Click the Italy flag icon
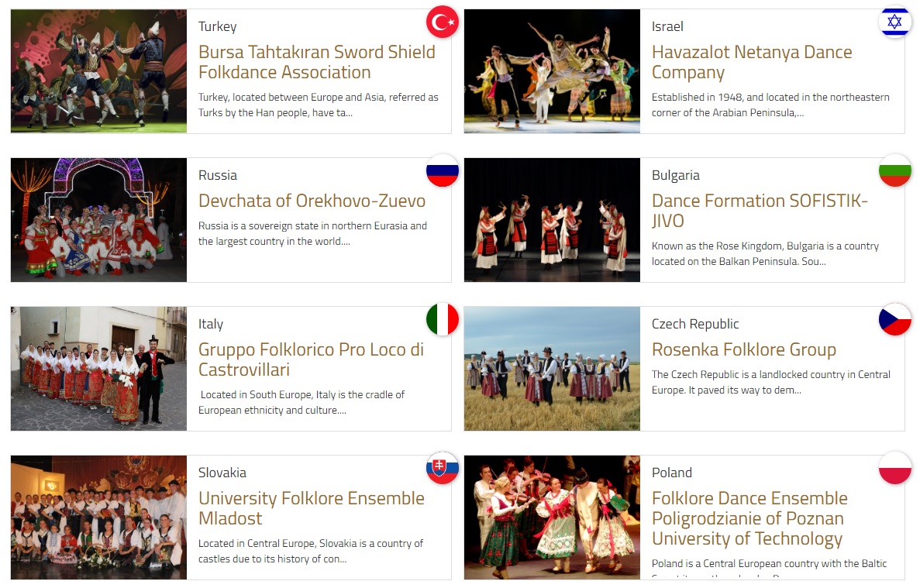The width and height of the screenshot is (920, 588). point(443,319)
